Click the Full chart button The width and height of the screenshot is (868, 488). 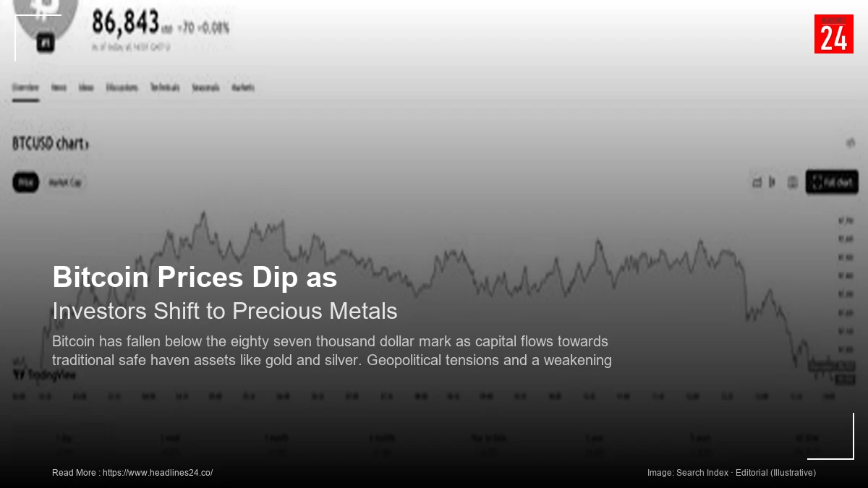tap(832, 182)
